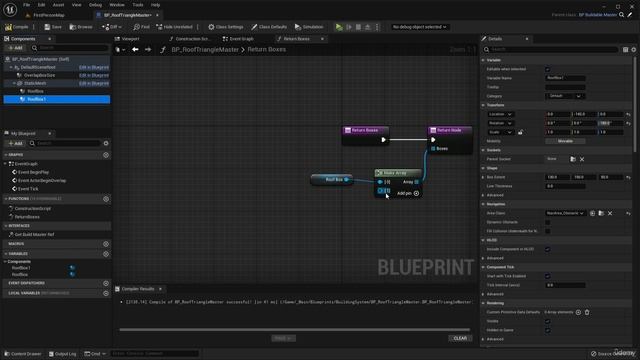
Task: Click Browse in the toolbar
Action: [81, 27]
